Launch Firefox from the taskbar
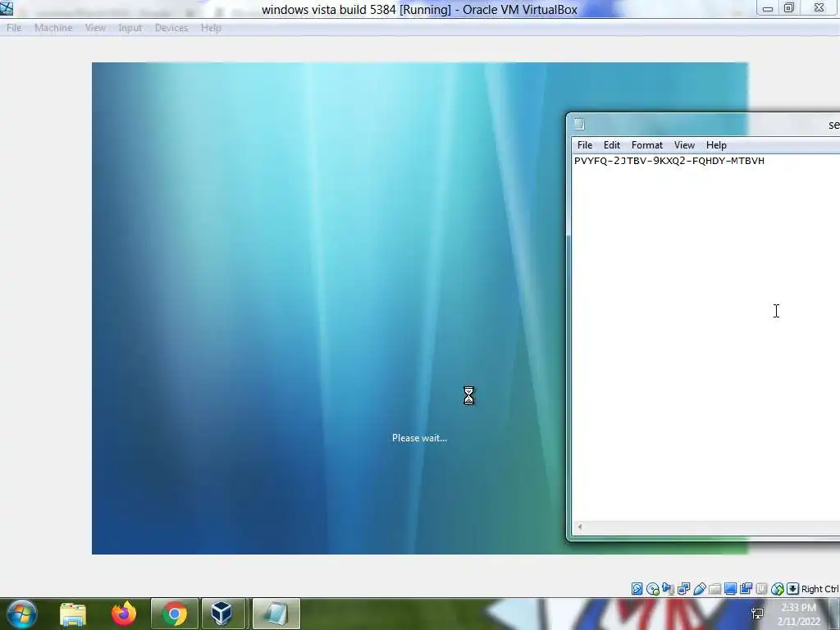840x630 pixels. pyautogui.click(x=124, y=614)
